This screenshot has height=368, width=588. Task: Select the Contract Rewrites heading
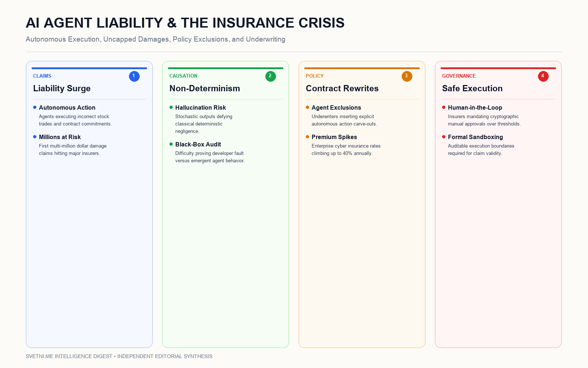tap(342, 88)
